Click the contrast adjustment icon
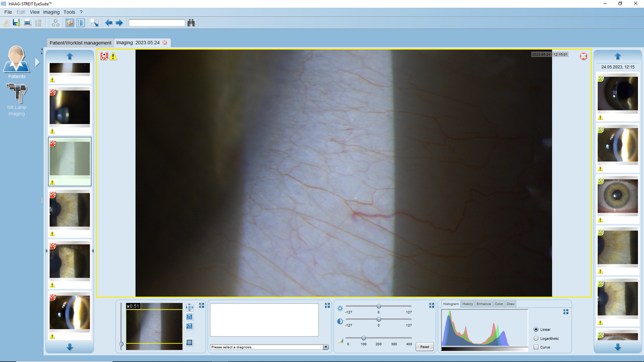 click(x=340, y=321)
